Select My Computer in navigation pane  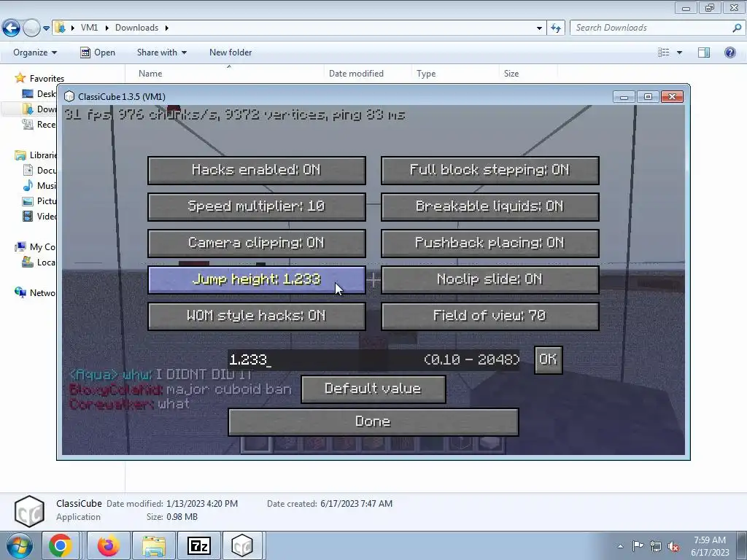point(36,246)
